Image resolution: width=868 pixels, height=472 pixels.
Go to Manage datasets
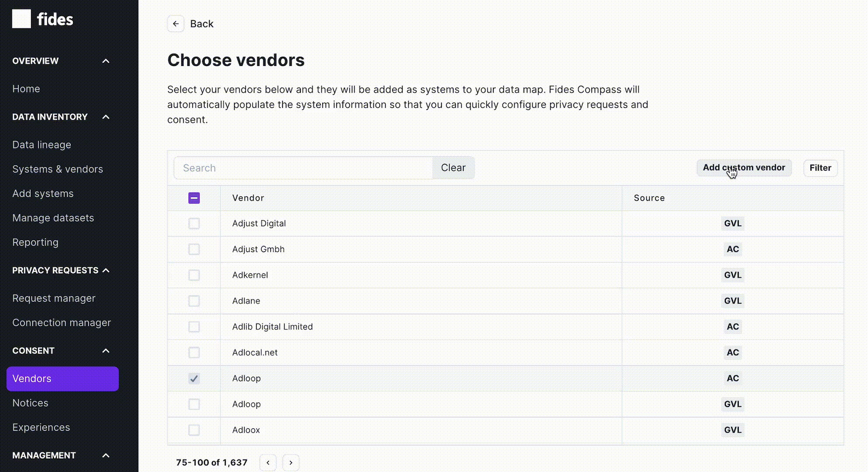[53, 218]
